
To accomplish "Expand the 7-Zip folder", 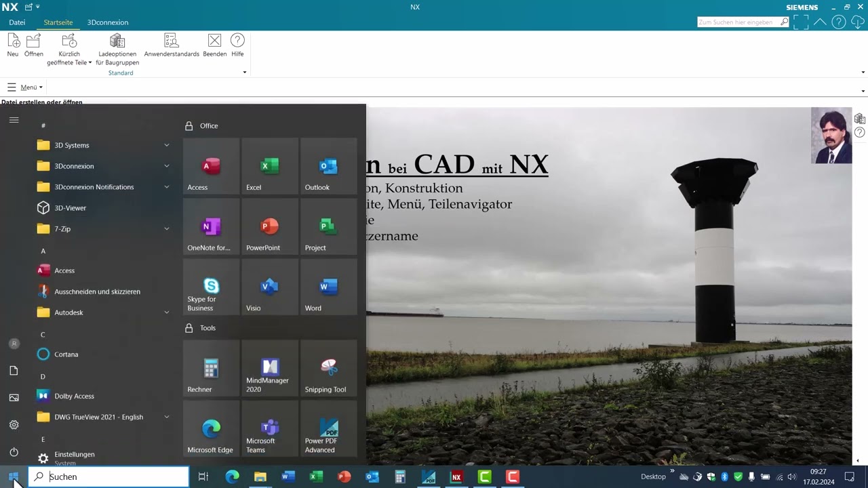I will click(104, 229).
